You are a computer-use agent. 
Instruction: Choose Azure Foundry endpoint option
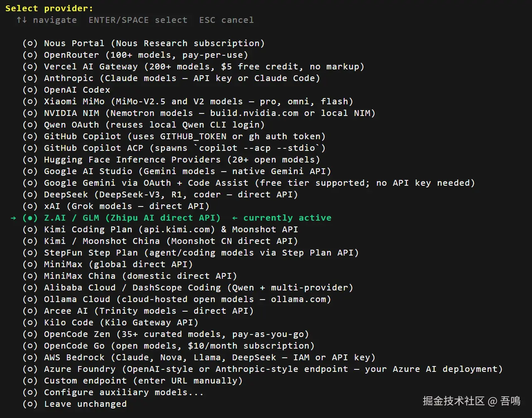pyautogui.click(x=30, y=369)
